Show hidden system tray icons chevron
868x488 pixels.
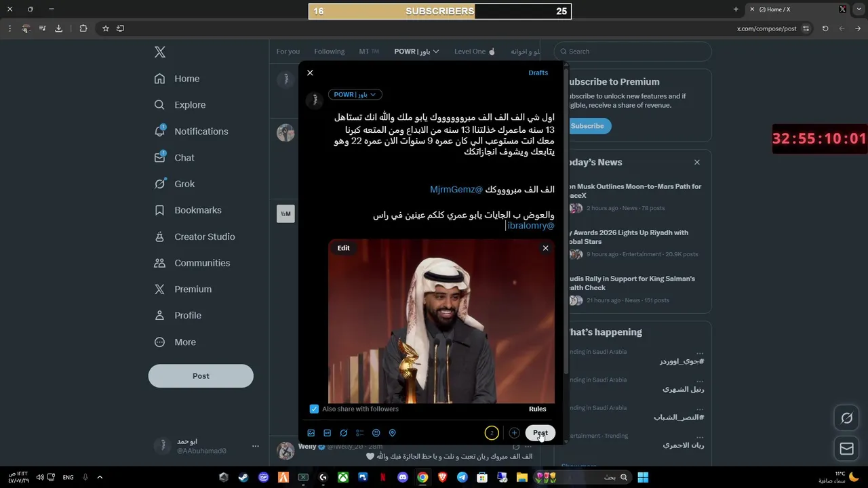tap(100, 477)
